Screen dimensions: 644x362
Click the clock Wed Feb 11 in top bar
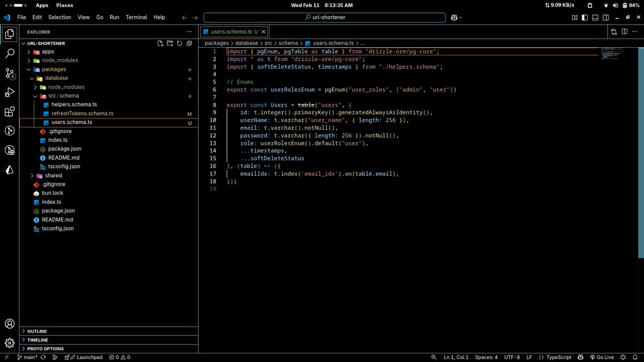(322, 5)
